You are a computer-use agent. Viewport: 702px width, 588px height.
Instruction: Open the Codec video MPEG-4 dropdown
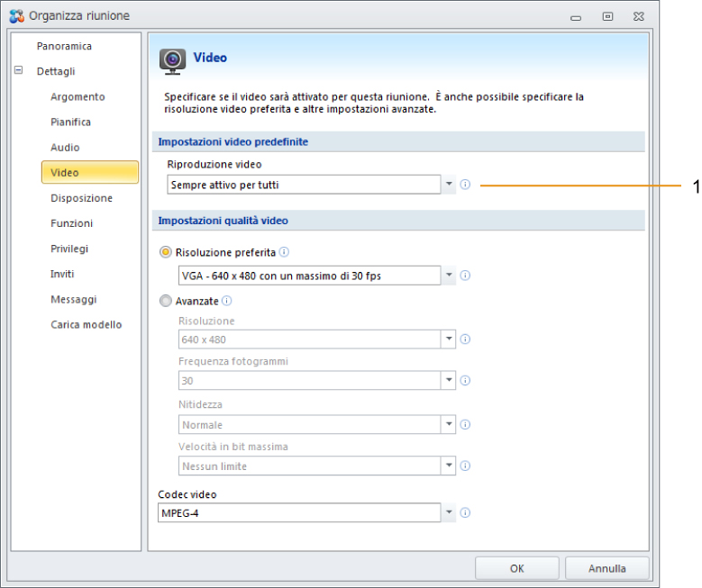pos(448,512)
